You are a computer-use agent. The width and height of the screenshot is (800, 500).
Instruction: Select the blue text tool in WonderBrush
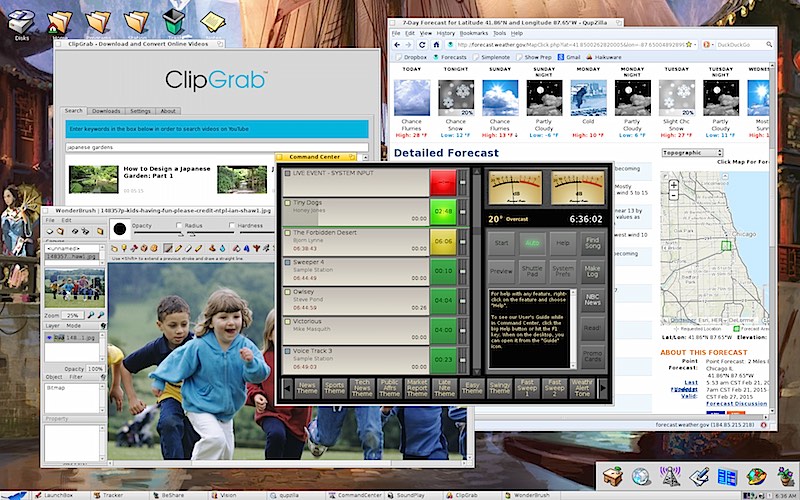246,248
